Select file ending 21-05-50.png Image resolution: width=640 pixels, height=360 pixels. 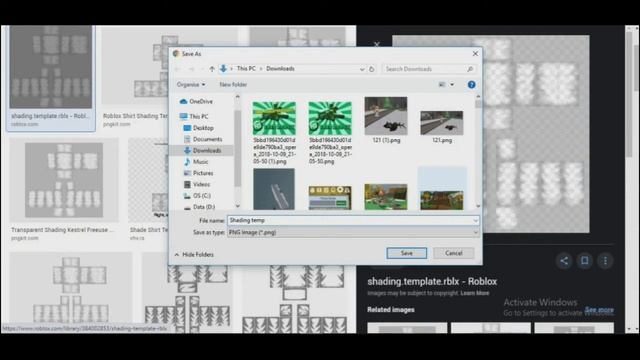(x=330, y=118)
